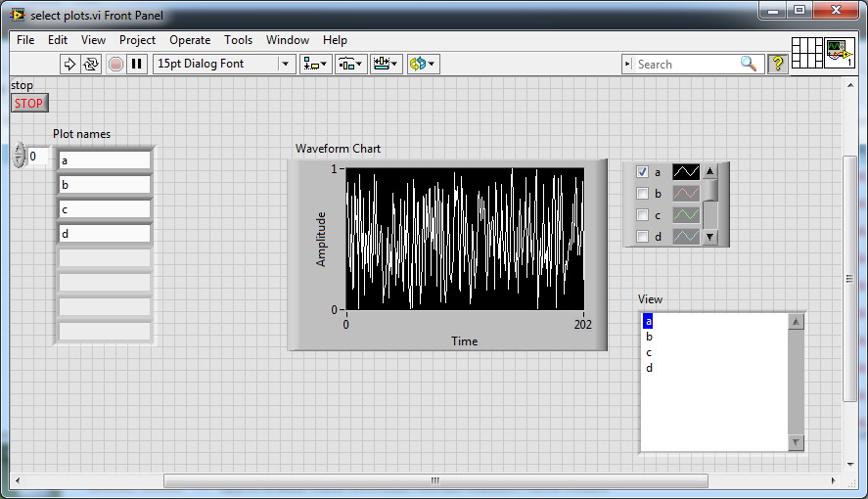Open the Tools menu

coord(238,40)
